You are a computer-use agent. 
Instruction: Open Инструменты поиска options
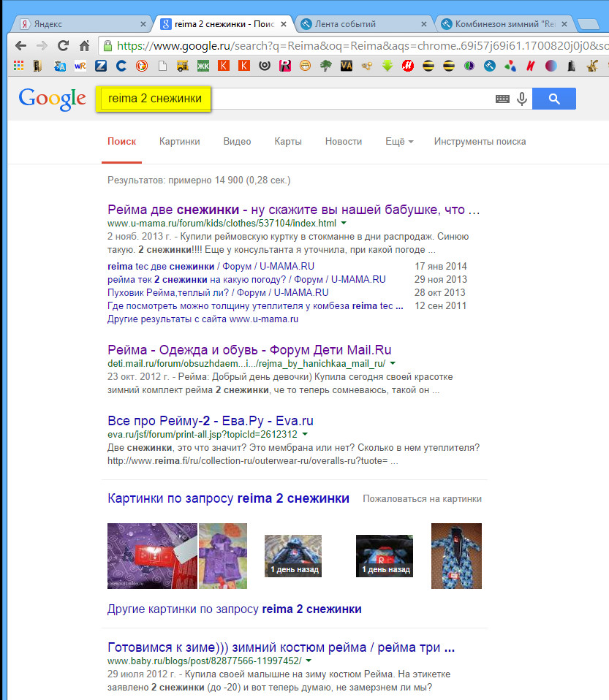tap(480, 142)
